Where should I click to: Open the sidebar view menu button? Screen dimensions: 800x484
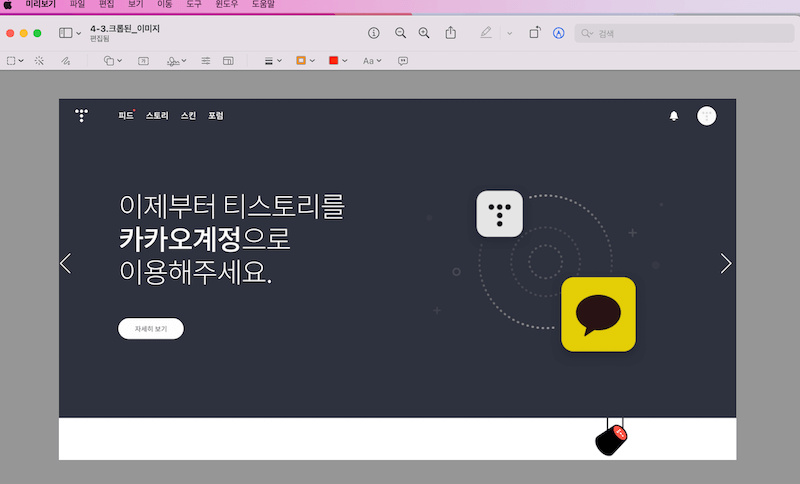[x=70, y=33]
